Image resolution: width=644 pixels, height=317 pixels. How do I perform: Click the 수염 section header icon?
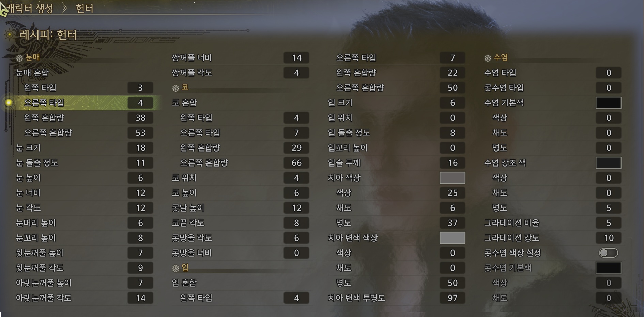point(488,58)
